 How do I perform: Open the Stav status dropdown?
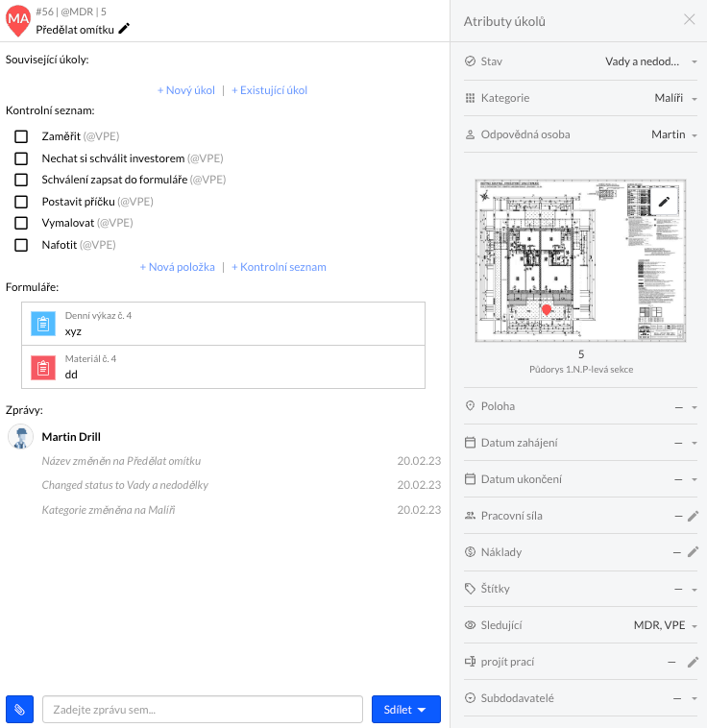[x=649, y=61]
